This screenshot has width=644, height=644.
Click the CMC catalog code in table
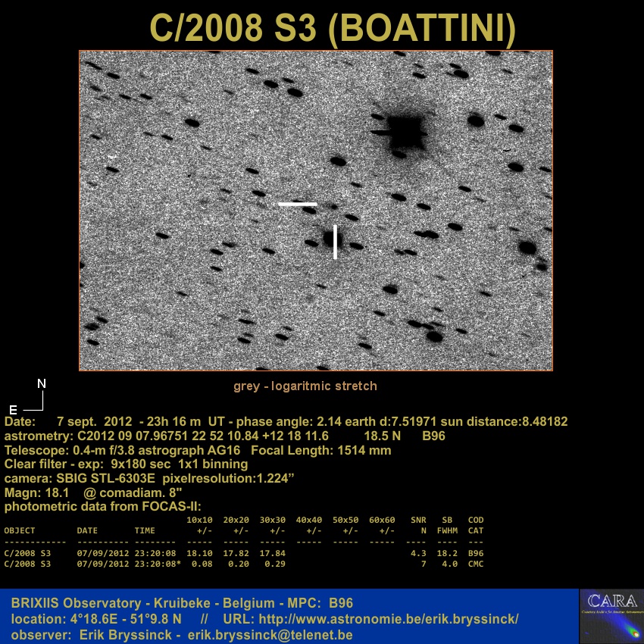475,564
